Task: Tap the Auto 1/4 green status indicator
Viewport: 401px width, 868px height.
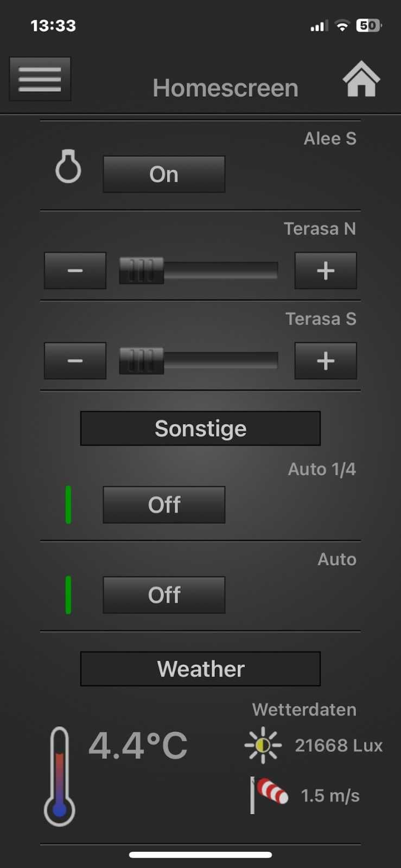Action: 68,505
